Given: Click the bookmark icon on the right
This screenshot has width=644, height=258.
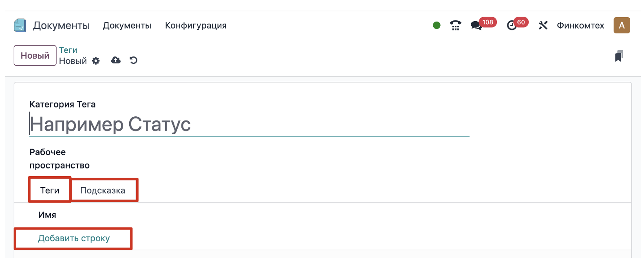Looking at the screenshot, I should tap(619, 56).
